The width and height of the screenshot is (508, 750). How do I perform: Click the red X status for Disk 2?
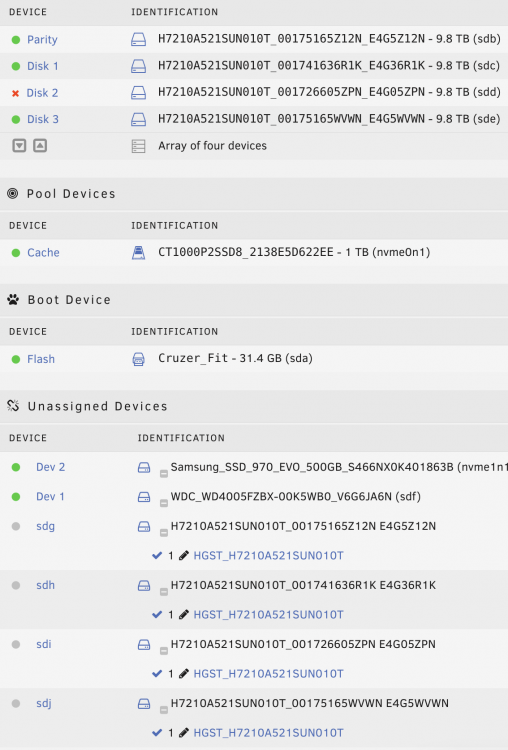15,93
